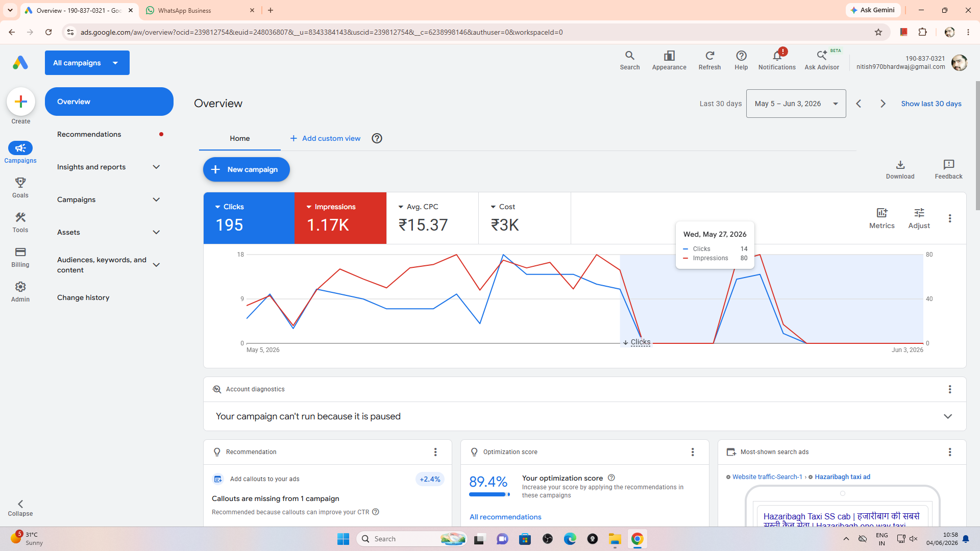Download the overview report
The image size is (980, 551).
pos(900,169)
